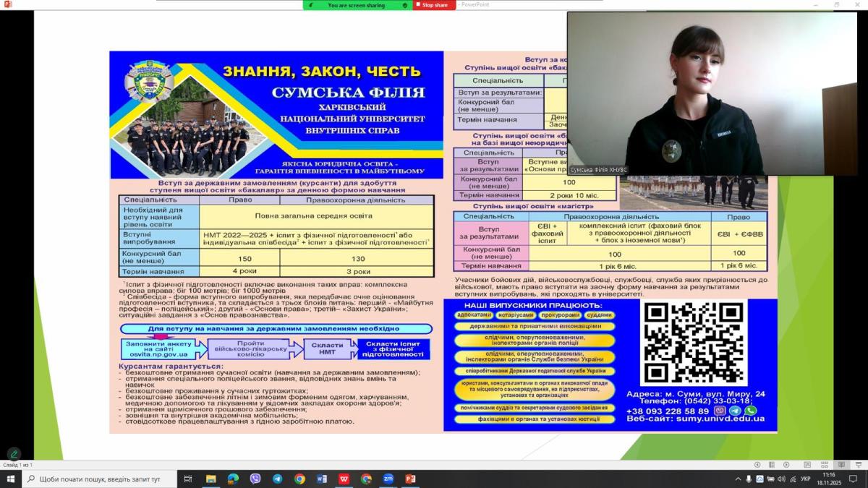The image size is (868, 488).
Task: Open the notification center icon
Action: 851,479
